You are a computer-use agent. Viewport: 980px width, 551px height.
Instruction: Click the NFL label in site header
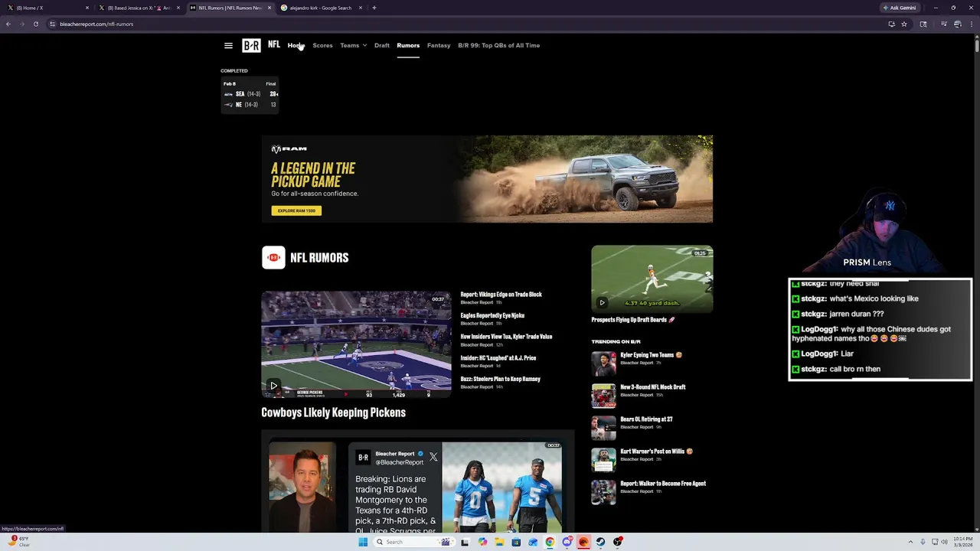tap(274, 45)
